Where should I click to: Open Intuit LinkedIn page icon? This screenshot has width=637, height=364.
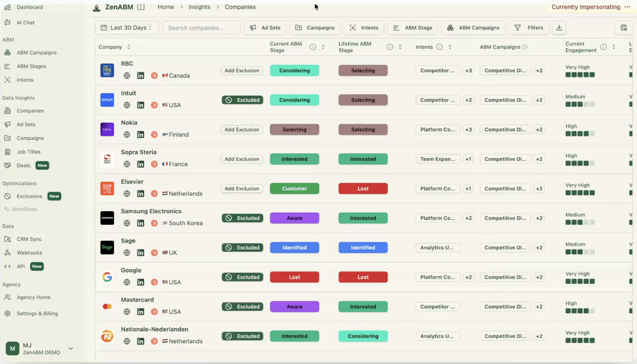click(x=140, y=105)
